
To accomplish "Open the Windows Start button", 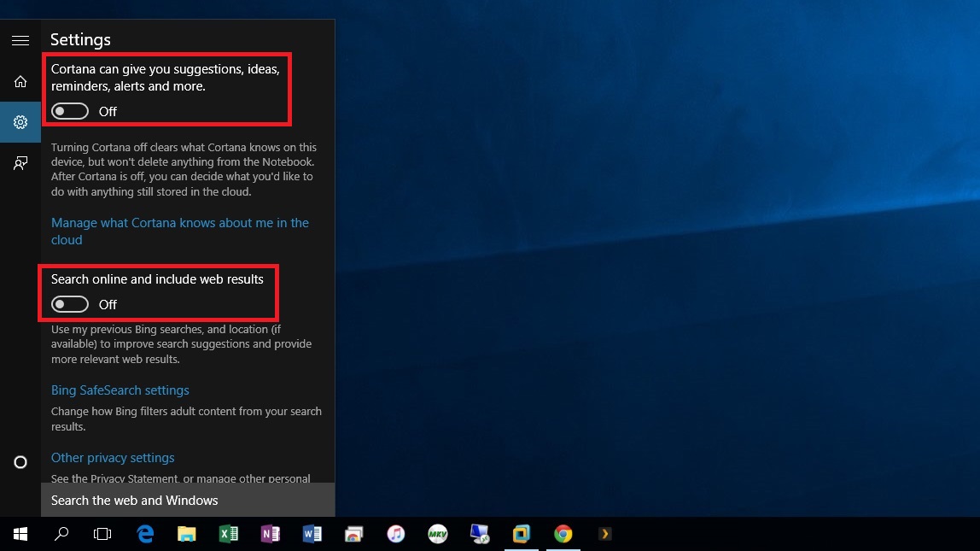I will [20, 534].
